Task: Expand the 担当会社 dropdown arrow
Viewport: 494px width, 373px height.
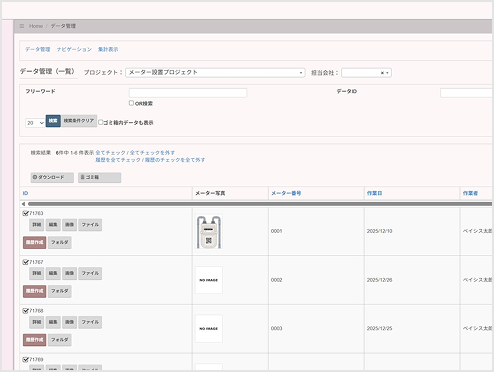Action: point(387,73)
